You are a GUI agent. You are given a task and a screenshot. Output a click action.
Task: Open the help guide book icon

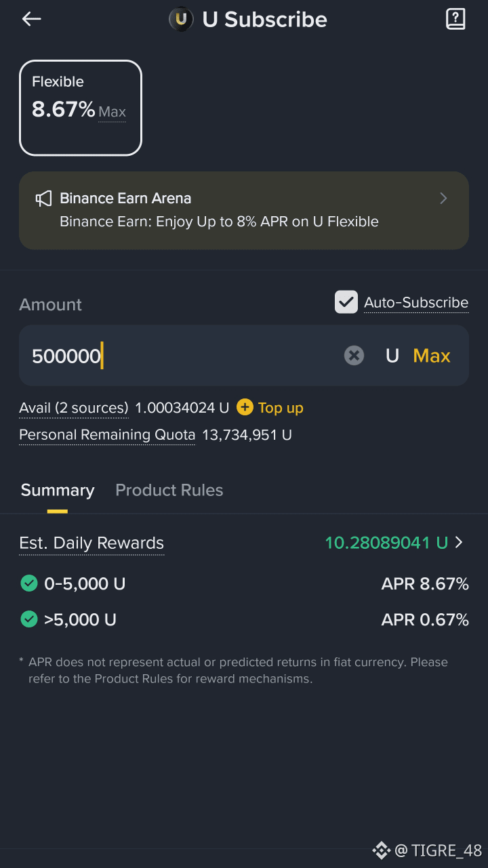coord(455,19)
